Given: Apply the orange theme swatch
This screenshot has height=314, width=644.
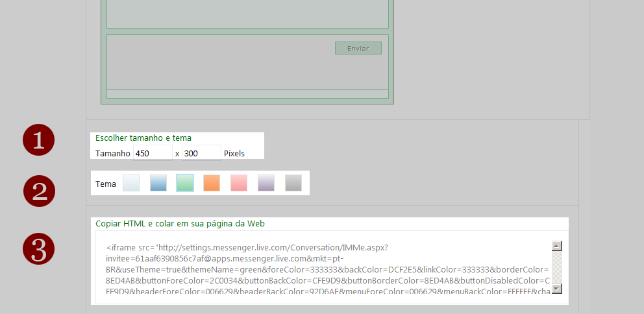Looking at the screenshot, I should click(212, 183).
